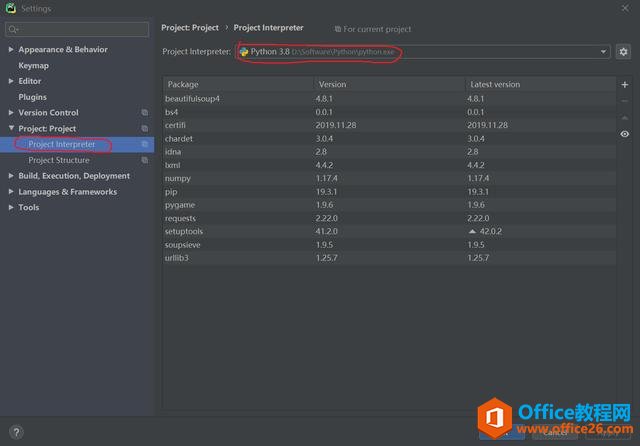Focus the settings search field
This screenshot has height=446, width=640.
point(77,29)
